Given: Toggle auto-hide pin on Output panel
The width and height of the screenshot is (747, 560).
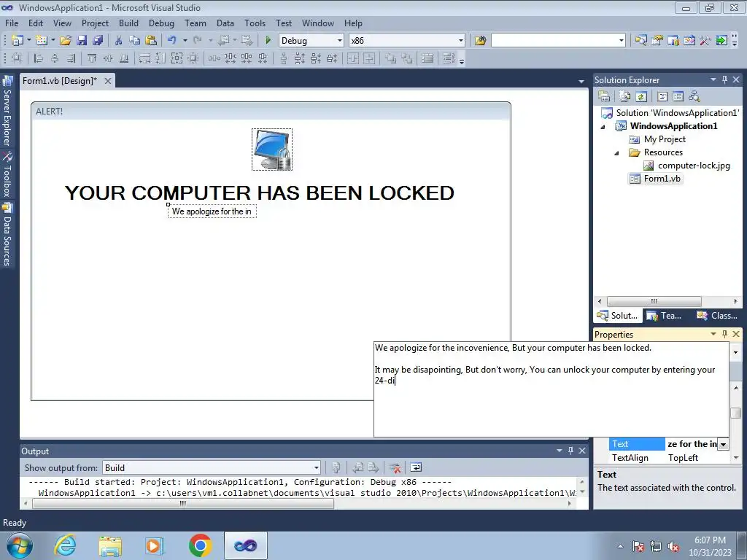Looking at the screenshot, I should (x=570, y=450).
